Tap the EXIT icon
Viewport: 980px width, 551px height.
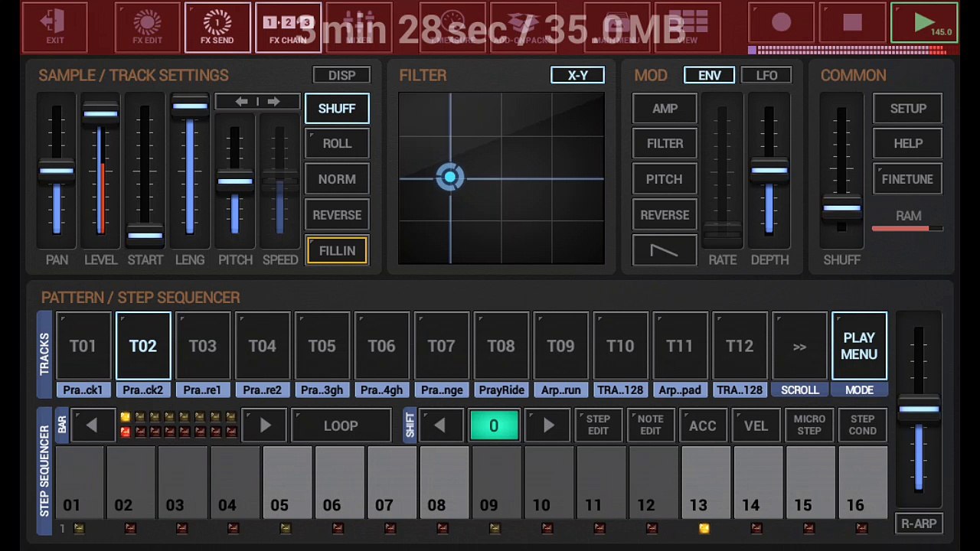tap(55, 28)
